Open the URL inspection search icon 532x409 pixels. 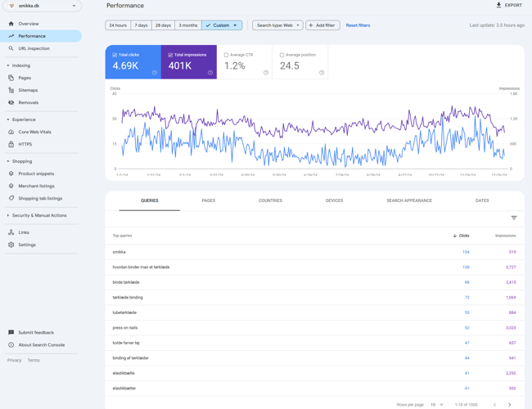coord(11,48)
